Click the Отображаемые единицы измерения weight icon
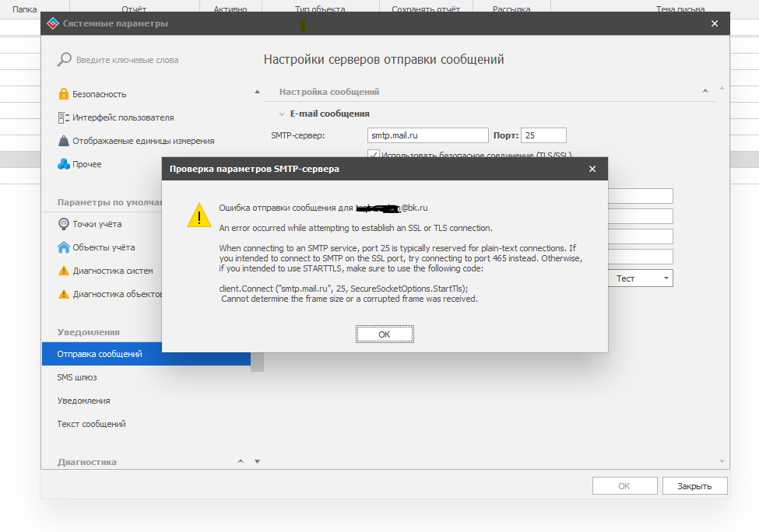The height and width of the screenshot is (532, 759). pos(64,141)
